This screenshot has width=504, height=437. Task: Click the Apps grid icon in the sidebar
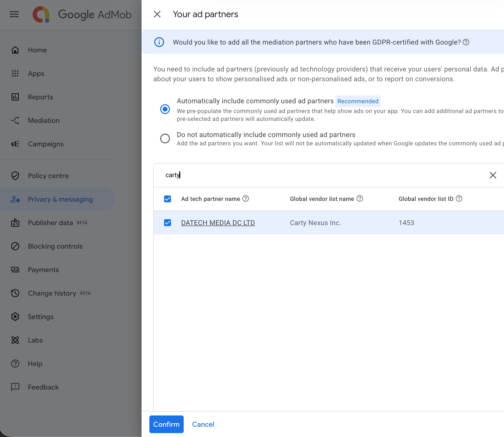click(x=15, y=73)
